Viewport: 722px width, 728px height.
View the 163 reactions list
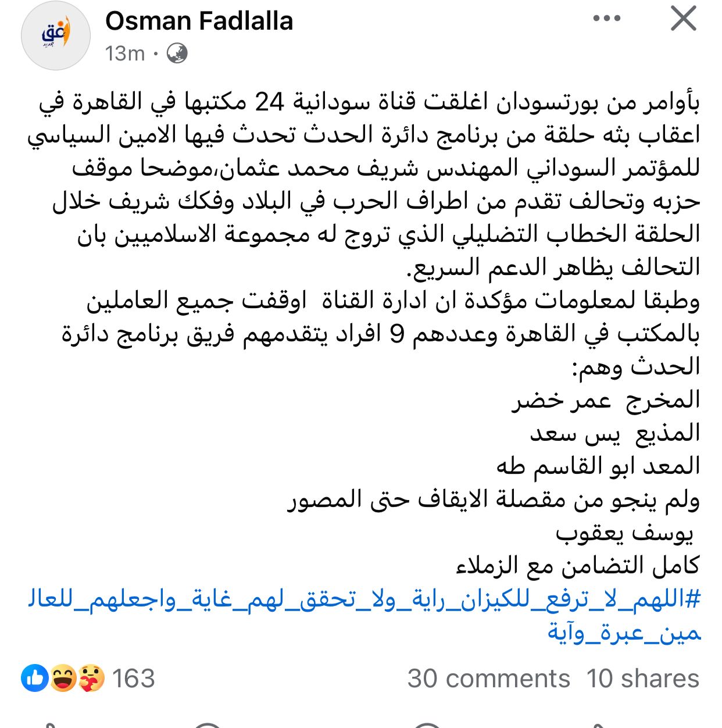click(133, 679)
